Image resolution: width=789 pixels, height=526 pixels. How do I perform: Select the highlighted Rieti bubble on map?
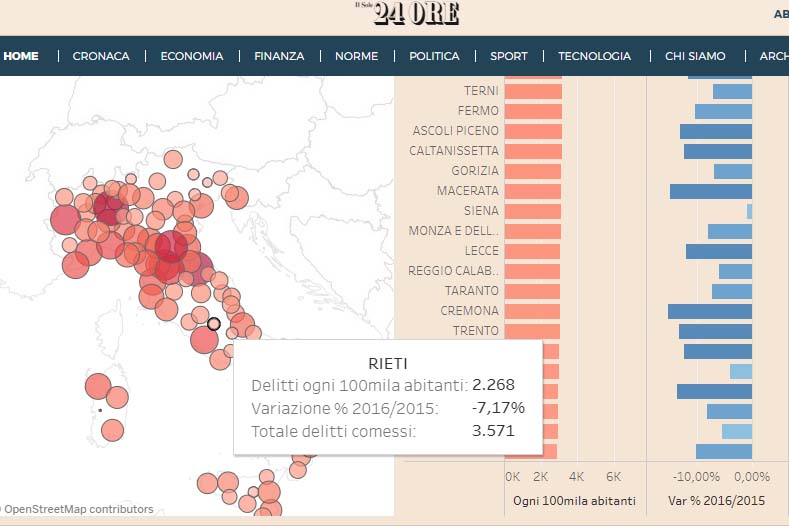[x=213, y=323]
